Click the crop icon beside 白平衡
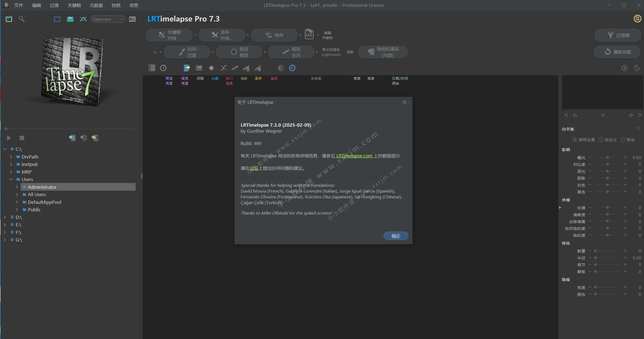 [638, 129]
